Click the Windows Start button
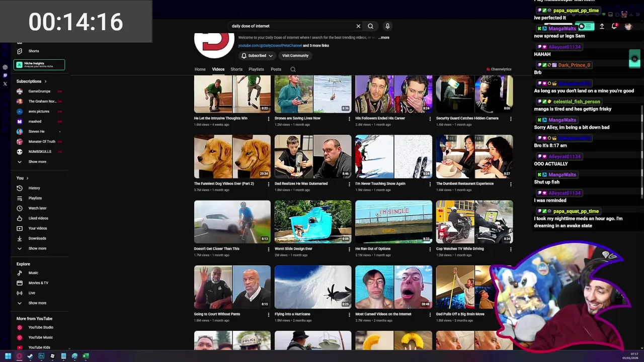 [x=8, y=356]
